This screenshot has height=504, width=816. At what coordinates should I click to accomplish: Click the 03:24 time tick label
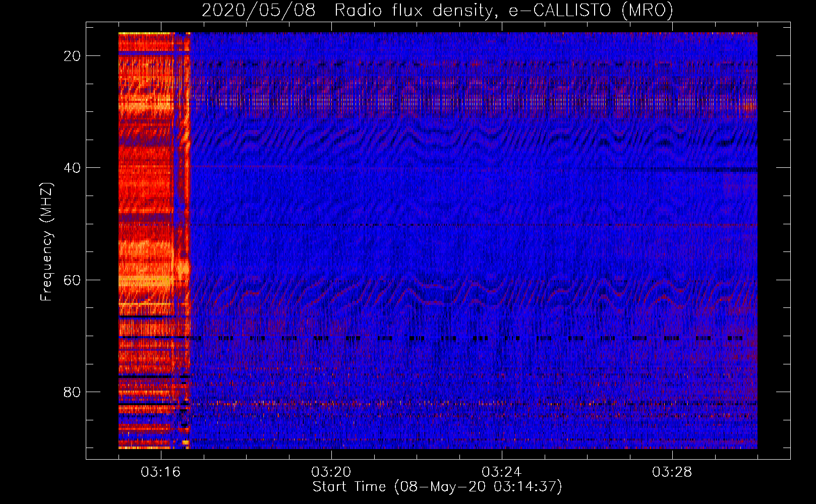click(501, 472)
